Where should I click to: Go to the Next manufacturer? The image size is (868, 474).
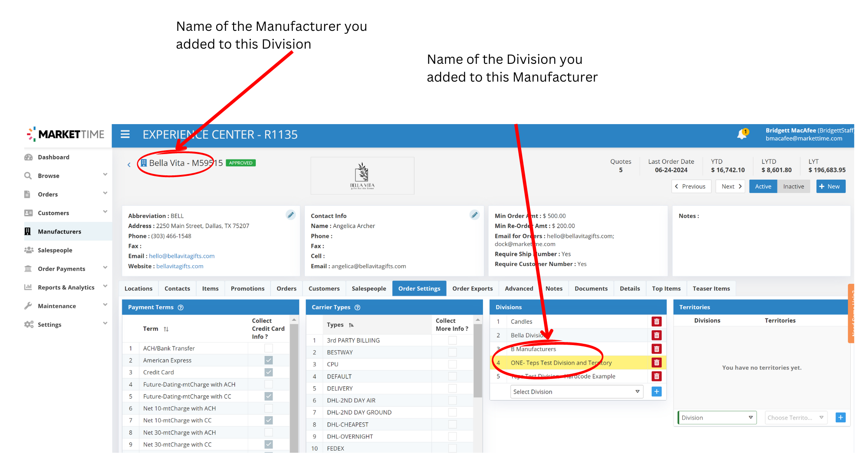click(731, 187)
